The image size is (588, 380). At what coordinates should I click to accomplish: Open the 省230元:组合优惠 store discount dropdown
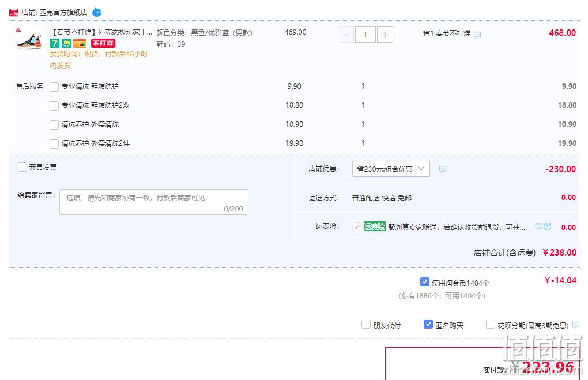[x=391, y=169]
